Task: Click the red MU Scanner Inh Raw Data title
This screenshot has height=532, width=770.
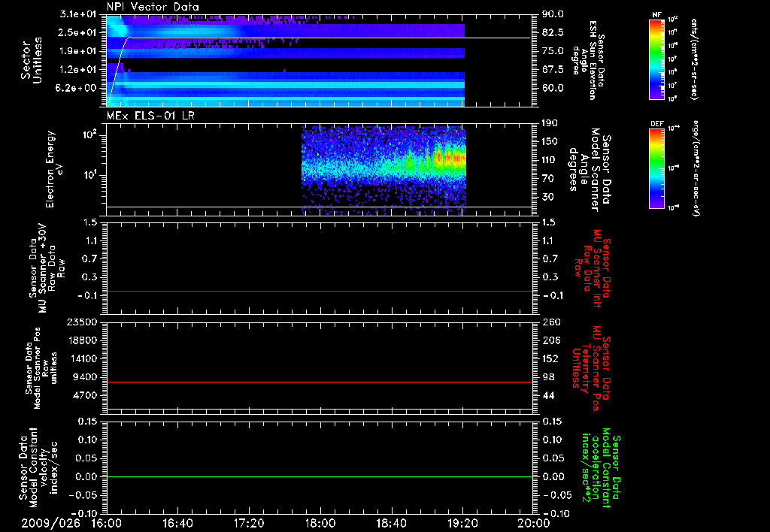Action: 593,268
